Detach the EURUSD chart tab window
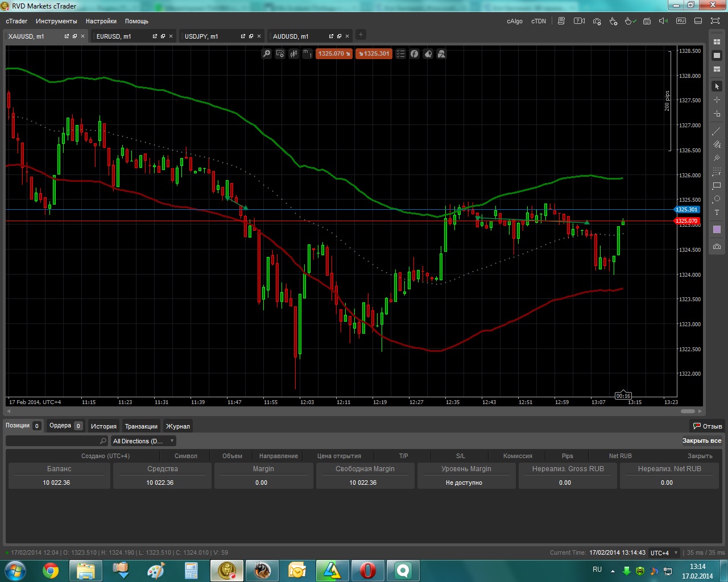The height and width of the screenshot is (582, 728). (x=155, y=36)
